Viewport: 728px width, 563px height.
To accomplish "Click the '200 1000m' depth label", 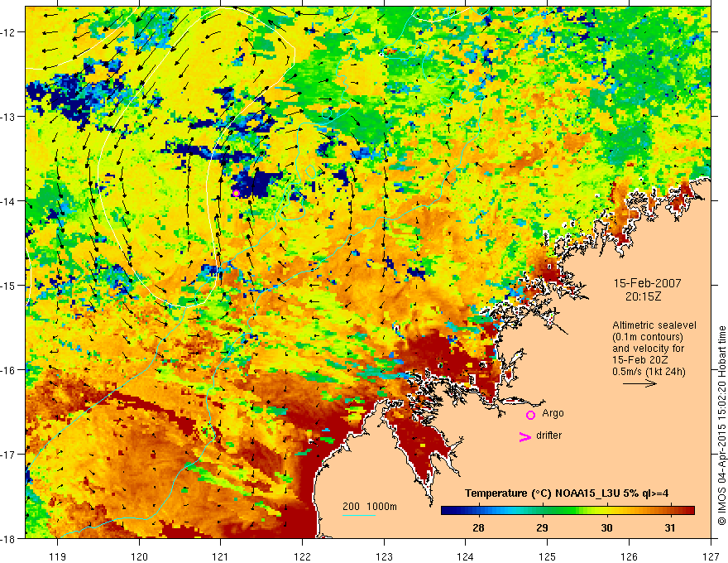I will coord(370,507).
